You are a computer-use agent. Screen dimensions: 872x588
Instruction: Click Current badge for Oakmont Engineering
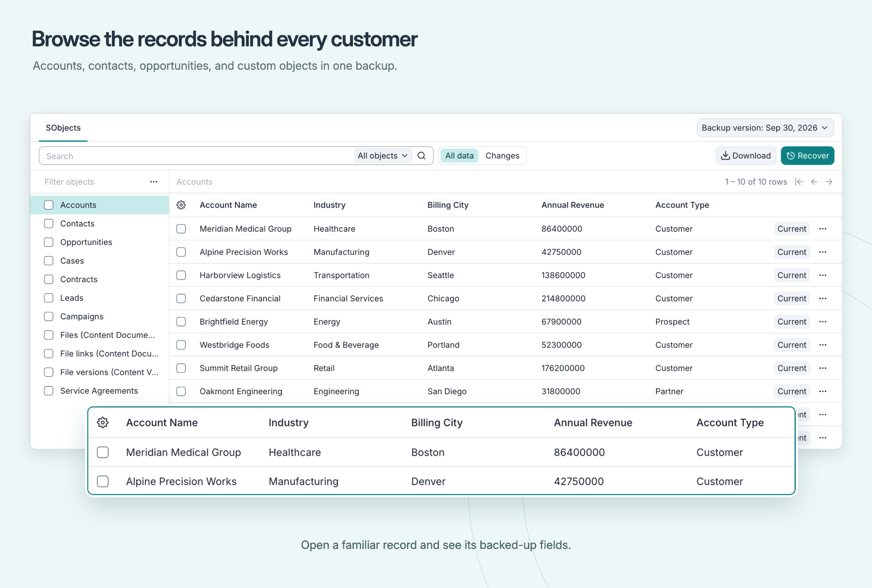click(x=792, y=391)
